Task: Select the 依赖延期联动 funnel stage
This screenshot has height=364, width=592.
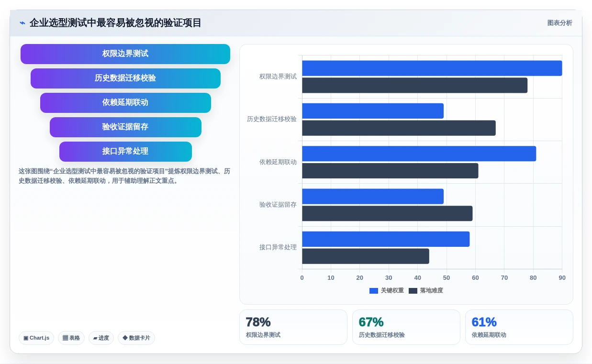Action: pos(125,103)
